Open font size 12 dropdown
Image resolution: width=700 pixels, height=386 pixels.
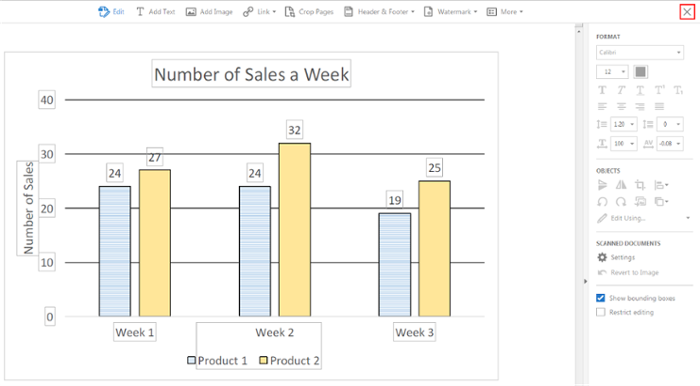[x=612, y=72]
